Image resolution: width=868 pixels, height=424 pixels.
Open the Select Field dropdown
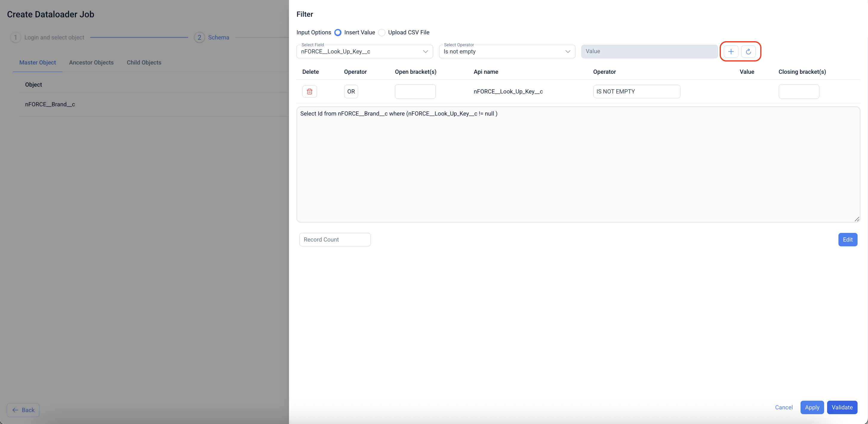click(364, 52)
